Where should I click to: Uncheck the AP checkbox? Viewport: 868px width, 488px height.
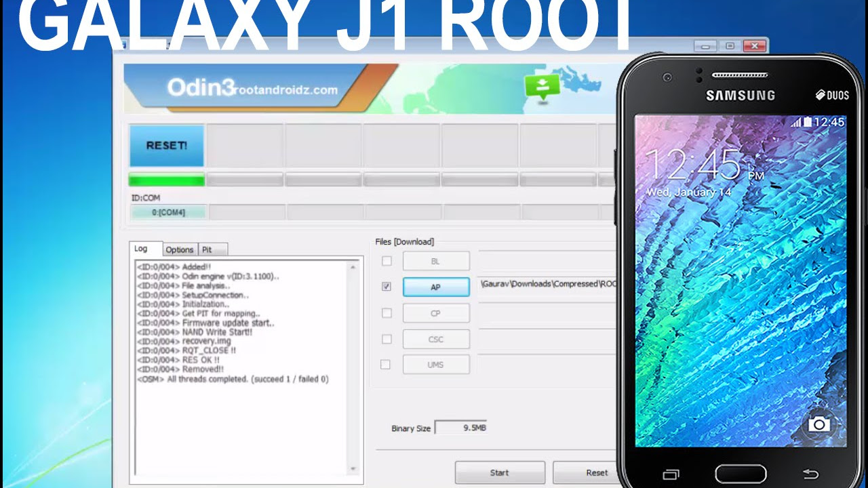pyautogui.click(x=386, y=287)
